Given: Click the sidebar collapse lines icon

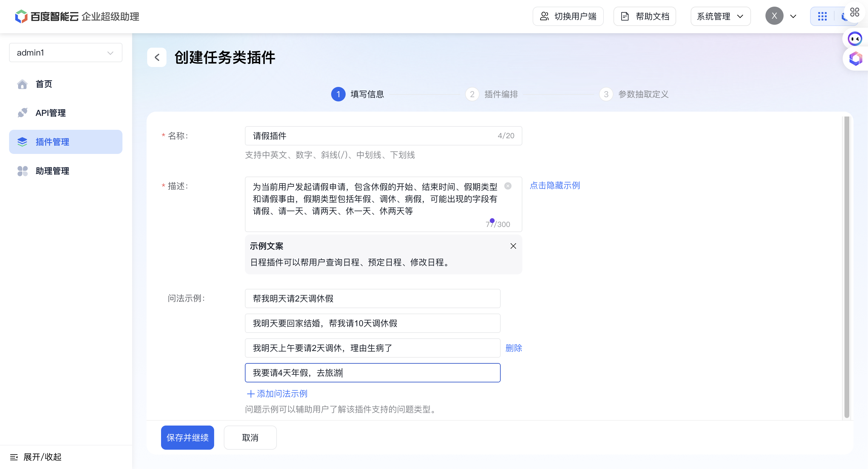Looking at the screenshot, I should pos(14,457).
